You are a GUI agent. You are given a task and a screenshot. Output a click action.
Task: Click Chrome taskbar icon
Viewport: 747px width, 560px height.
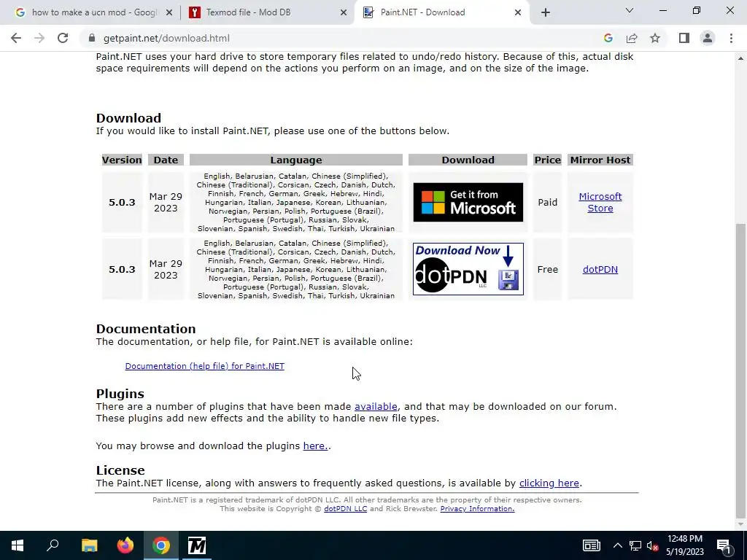pyautogui.click(x=161, y=545)
